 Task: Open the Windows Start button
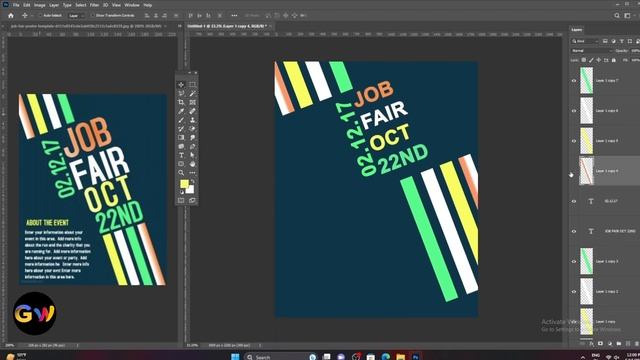[x=235, y=357]
